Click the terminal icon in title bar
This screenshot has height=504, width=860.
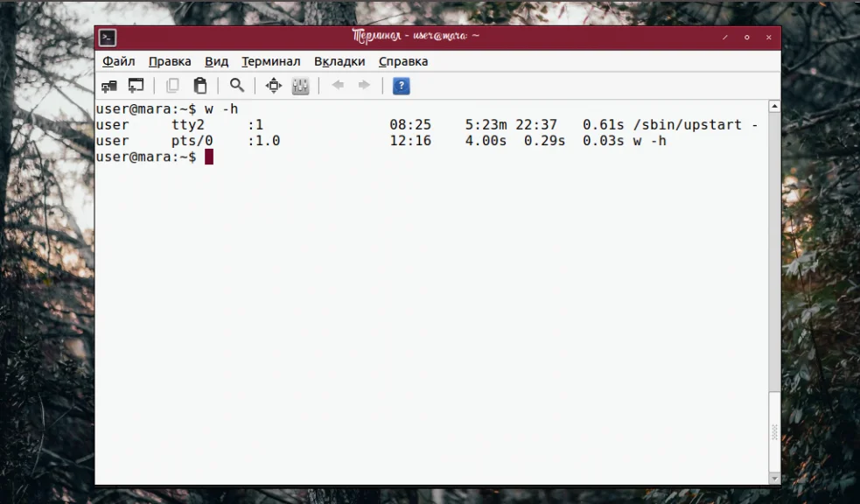pos(108,38)
